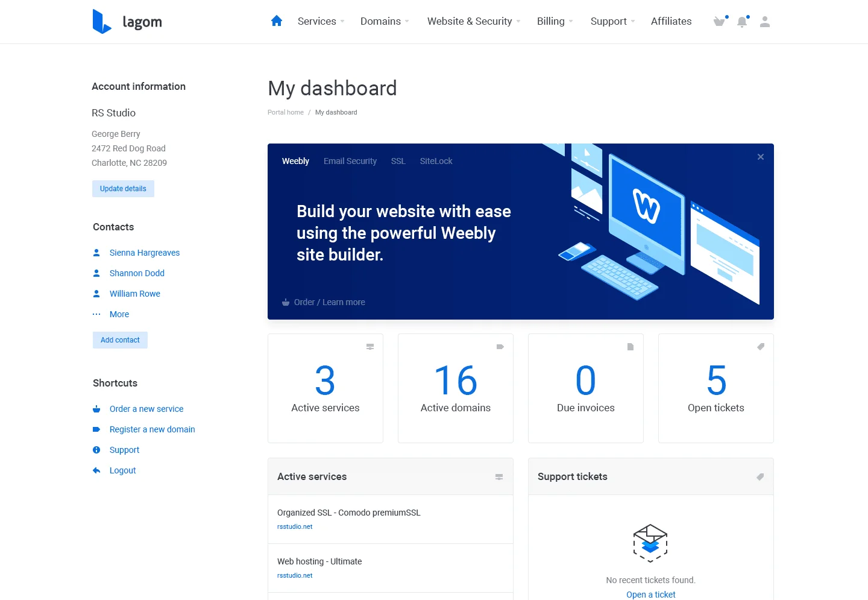Open Shannon Dodd contact link

[x=137, y=273]
